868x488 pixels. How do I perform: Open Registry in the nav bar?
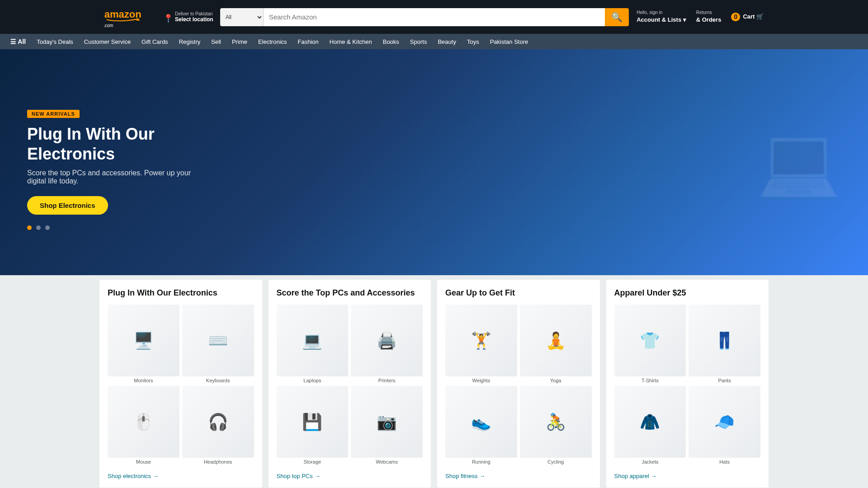click(189, 42)
